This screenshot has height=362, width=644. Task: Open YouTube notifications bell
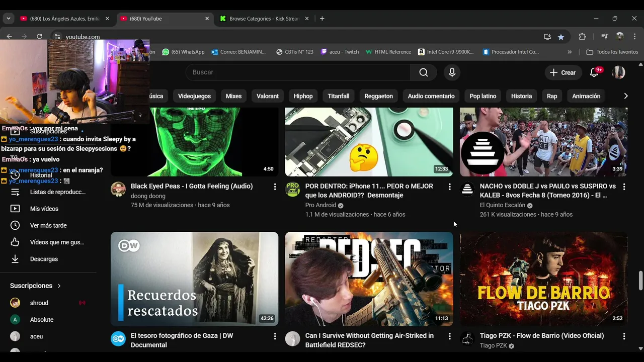point(594,72)
